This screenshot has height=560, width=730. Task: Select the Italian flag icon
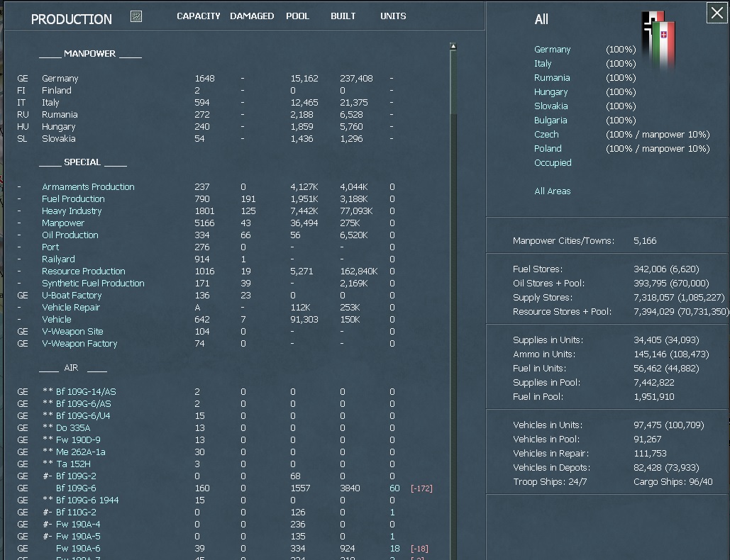662,39
